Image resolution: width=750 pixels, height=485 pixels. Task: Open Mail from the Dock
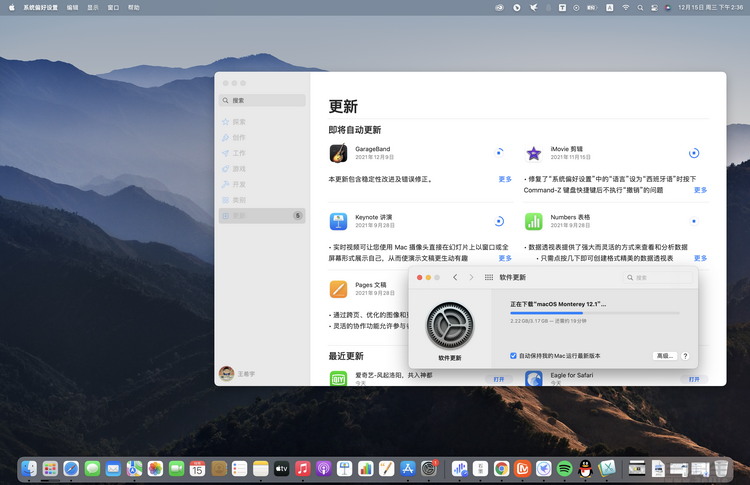pos(113,469)
